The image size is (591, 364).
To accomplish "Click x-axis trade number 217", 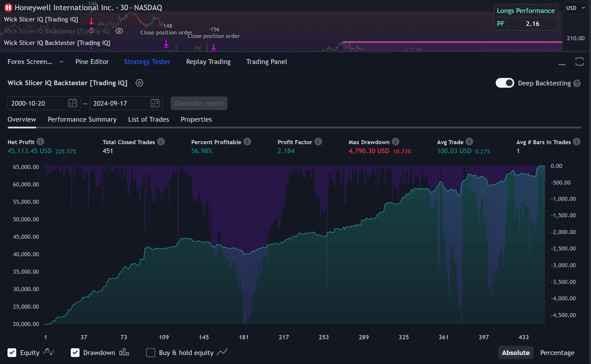I will coord(284,337).
